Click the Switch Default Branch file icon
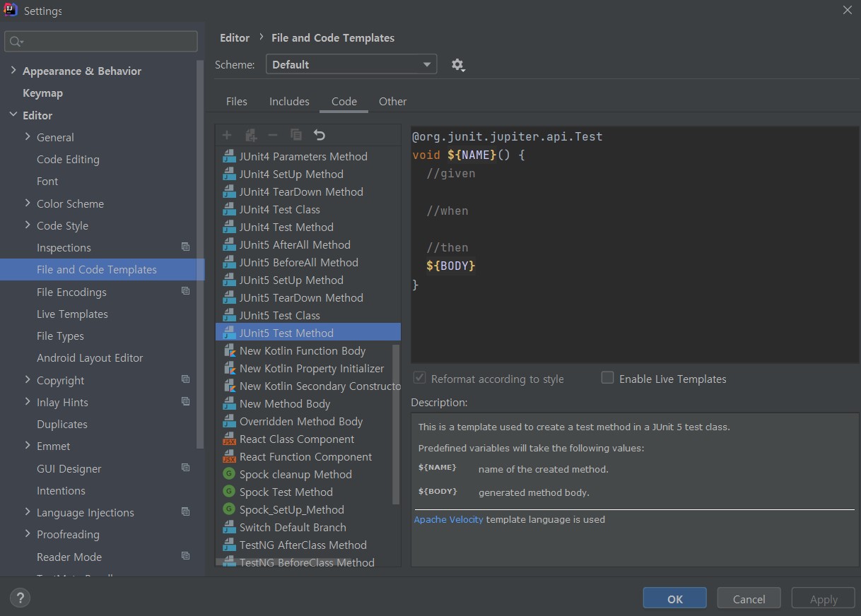 point(229,528)
